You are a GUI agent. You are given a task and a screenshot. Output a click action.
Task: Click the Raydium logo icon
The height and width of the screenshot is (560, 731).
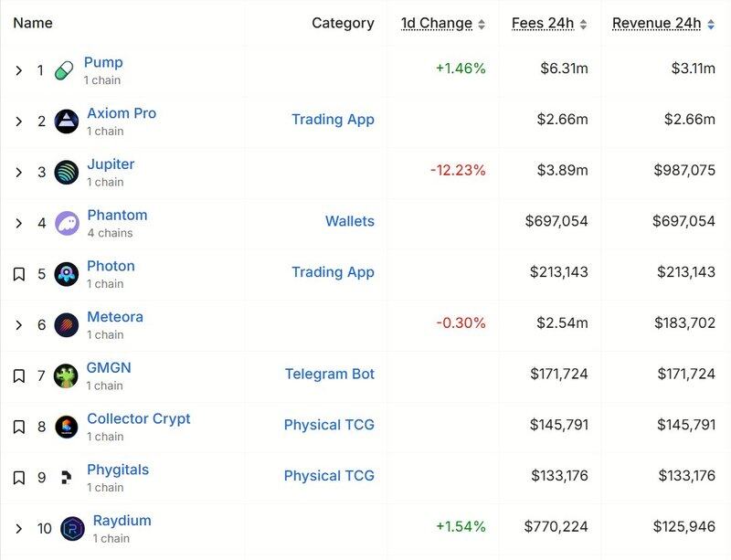[72, 529]
